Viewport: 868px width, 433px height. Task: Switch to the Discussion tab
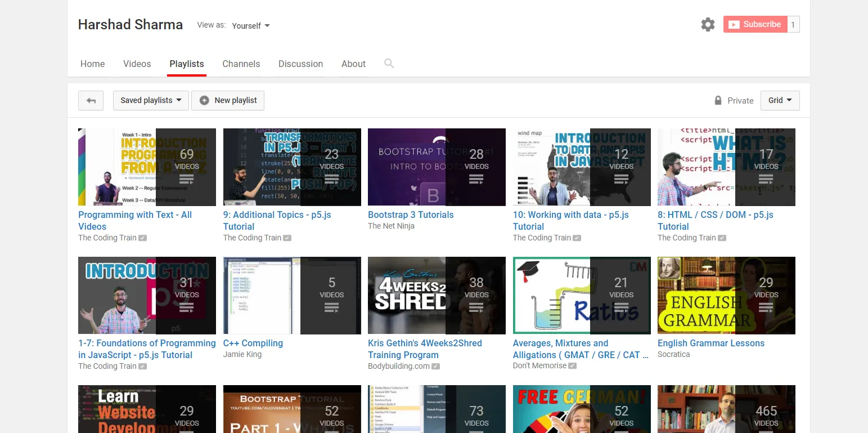300,64
